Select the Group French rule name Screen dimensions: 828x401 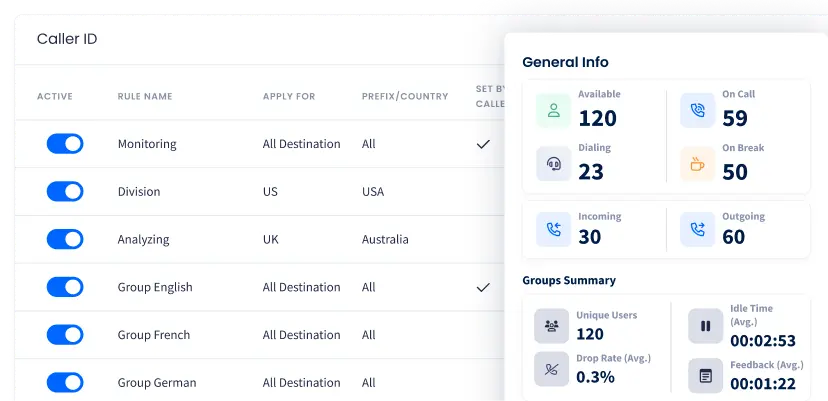click(154, 335)
